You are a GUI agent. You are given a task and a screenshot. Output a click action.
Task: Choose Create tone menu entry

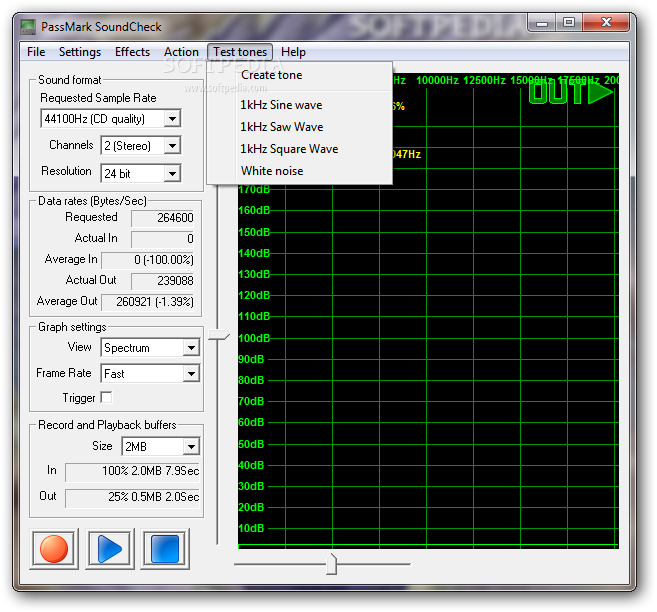[300, 75]
